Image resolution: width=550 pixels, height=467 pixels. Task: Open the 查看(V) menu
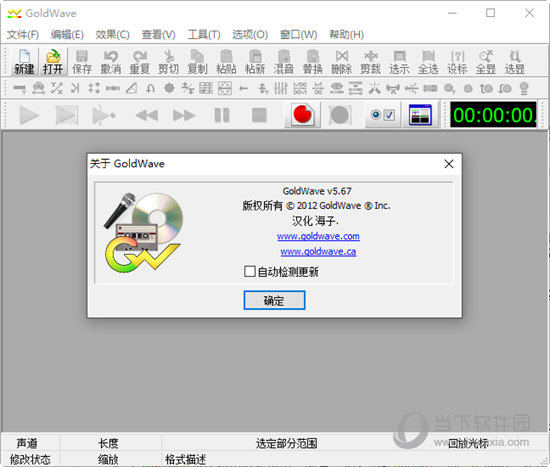[158, 34]
